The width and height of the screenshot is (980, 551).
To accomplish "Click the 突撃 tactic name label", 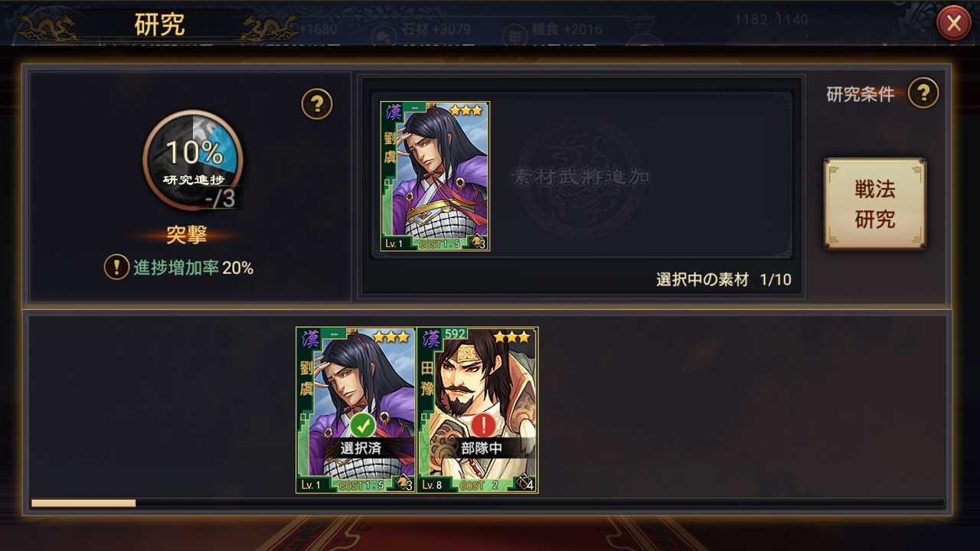I will pos(187,235).
